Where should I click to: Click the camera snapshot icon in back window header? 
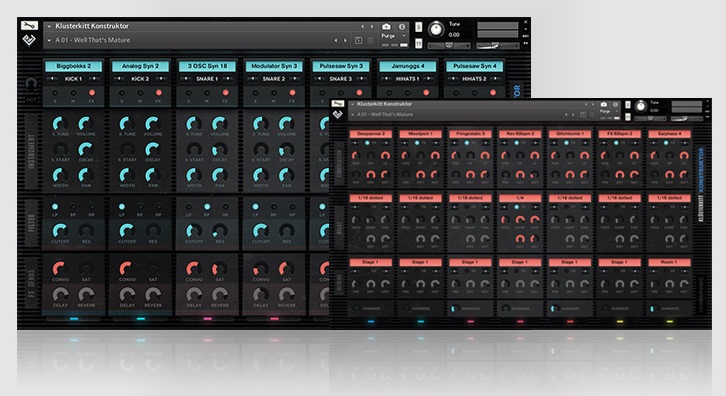tap(386, 27)
